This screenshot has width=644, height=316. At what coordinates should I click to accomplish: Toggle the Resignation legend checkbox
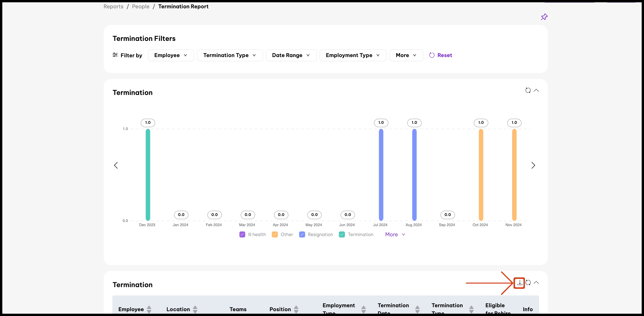[302, 234]
